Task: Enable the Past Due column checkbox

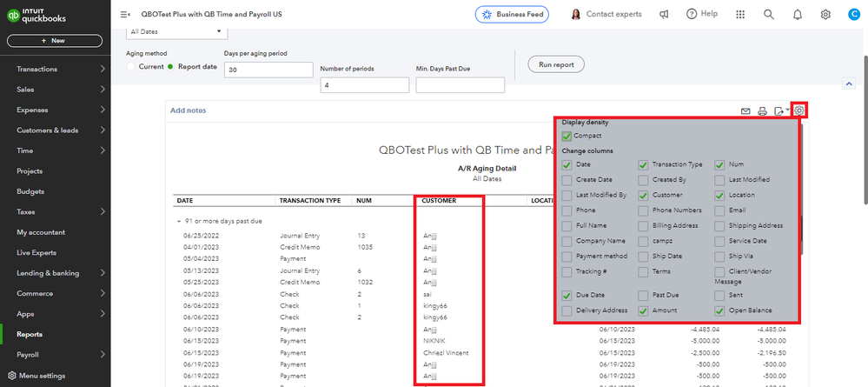Action: 643,296
